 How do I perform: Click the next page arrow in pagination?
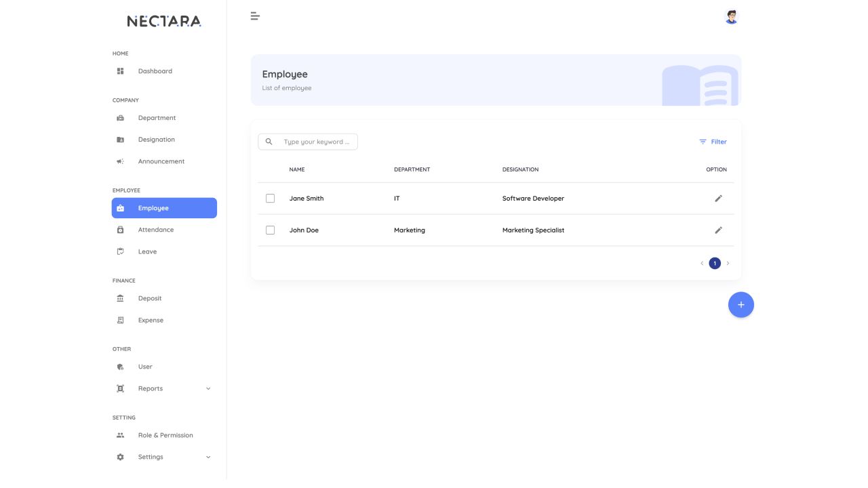click(728, 263)
